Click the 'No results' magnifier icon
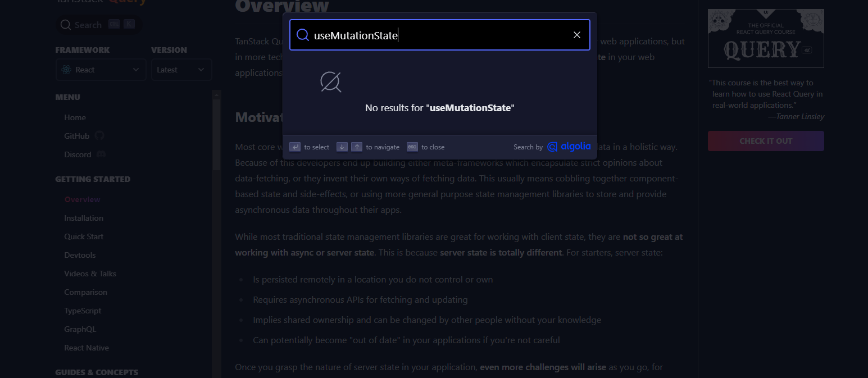The width and height of the screenshot is (868, 378). 331,82
